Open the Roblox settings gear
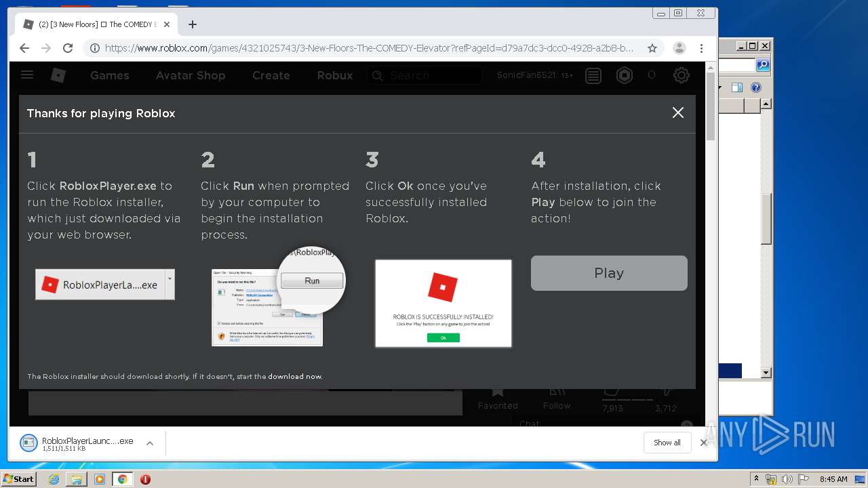 pos(682,75)
